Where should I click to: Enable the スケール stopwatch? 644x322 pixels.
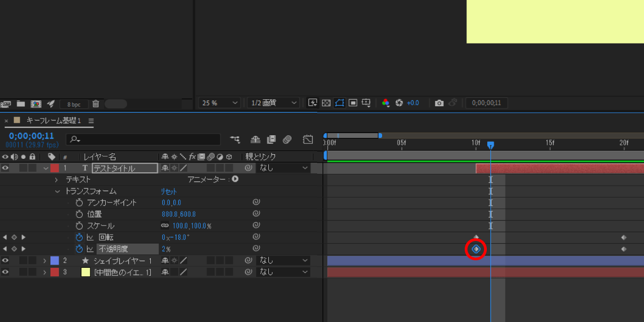[79, 225]
